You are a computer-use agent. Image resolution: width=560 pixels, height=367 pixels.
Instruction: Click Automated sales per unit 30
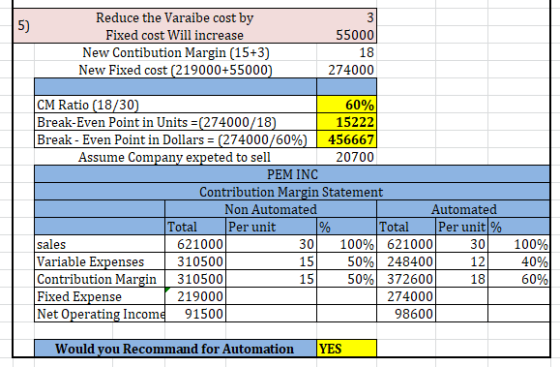462,244
